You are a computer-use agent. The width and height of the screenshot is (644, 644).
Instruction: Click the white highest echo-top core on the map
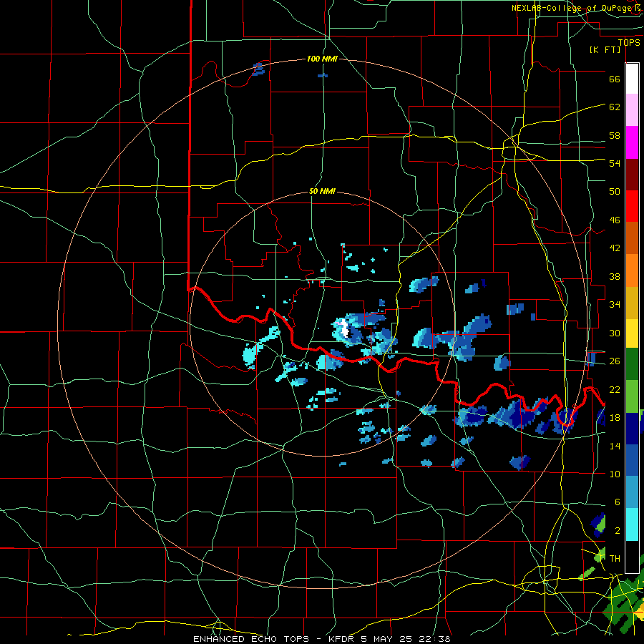(345, 329)
